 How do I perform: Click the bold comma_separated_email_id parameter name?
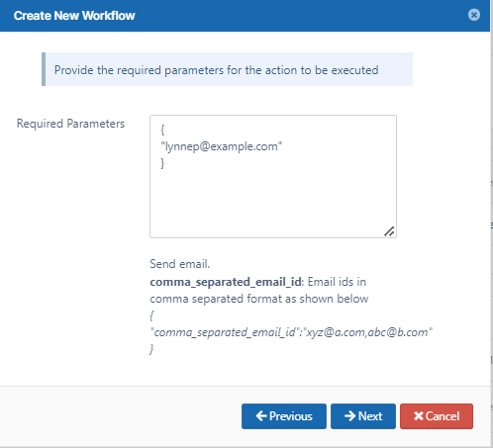coord(226,282)
